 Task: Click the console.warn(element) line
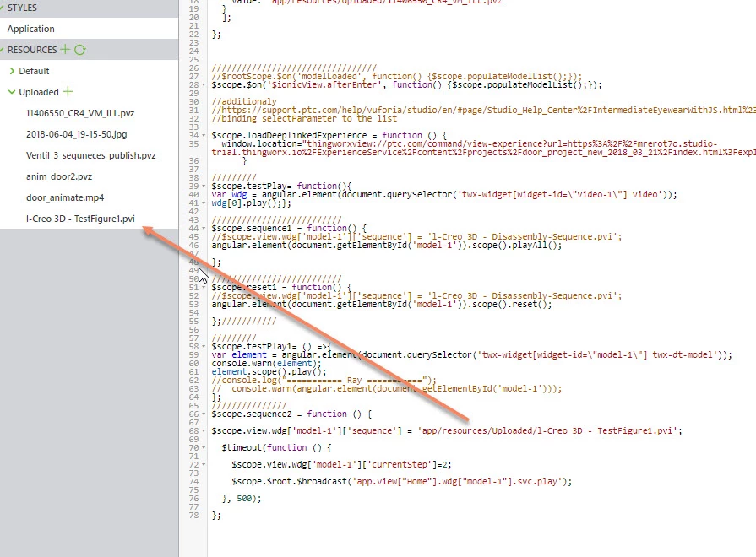[266, 363]
